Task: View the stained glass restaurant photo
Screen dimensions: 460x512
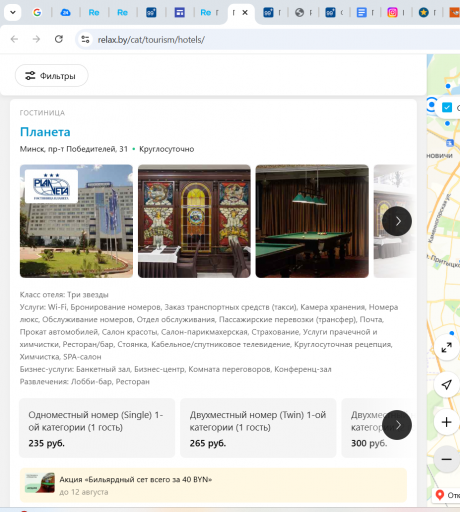Action: 194,221
